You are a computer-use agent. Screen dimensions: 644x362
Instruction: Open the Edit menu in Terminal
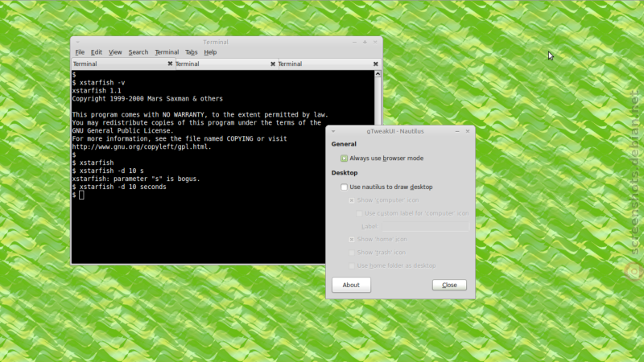coord(96,52)
